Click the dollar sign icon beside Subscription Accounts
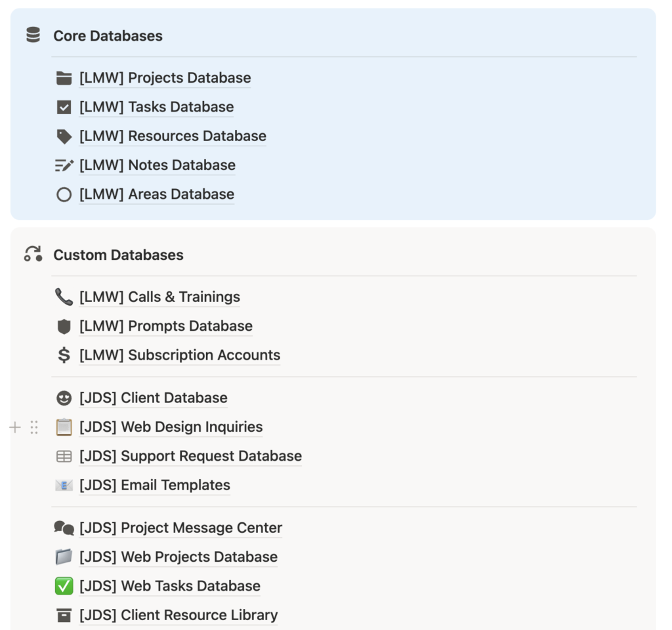The height and width of the screenshot is (630, 672). tap(64, 355)
